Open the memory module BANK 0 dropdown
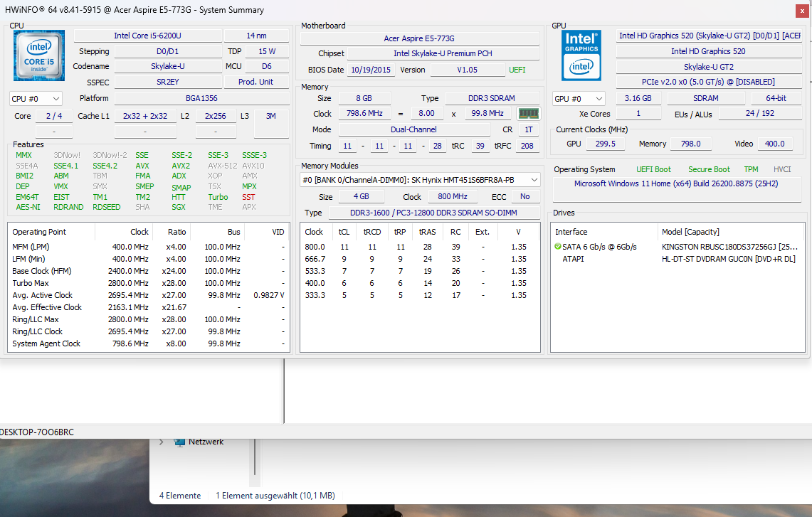The width and height of the screenshot is (812, 517). point(420,180)
